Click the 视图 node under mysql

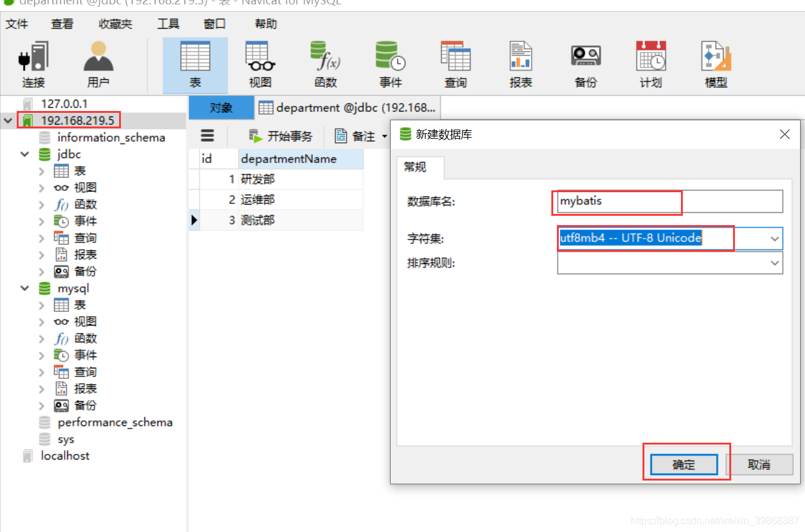point(85,321)
